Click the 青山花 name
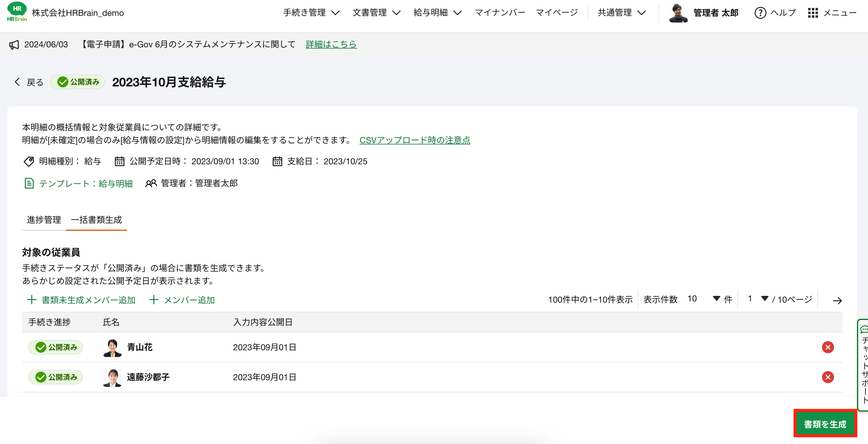Screen dimensions: 868x444 139,347
